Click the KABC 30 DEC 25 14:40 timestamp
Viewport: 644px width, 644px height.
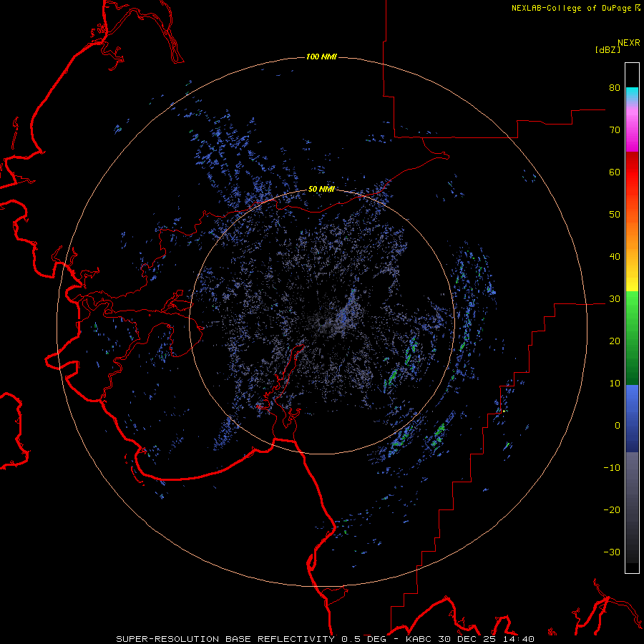470,639
